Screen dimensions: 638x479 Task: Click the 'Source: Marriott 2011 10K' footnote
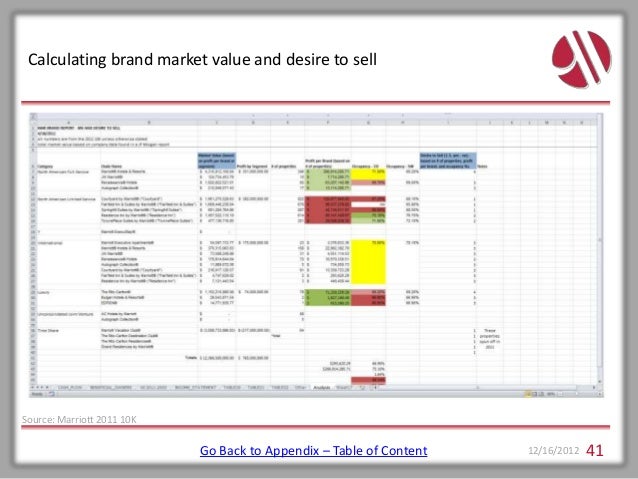[79, 419]
